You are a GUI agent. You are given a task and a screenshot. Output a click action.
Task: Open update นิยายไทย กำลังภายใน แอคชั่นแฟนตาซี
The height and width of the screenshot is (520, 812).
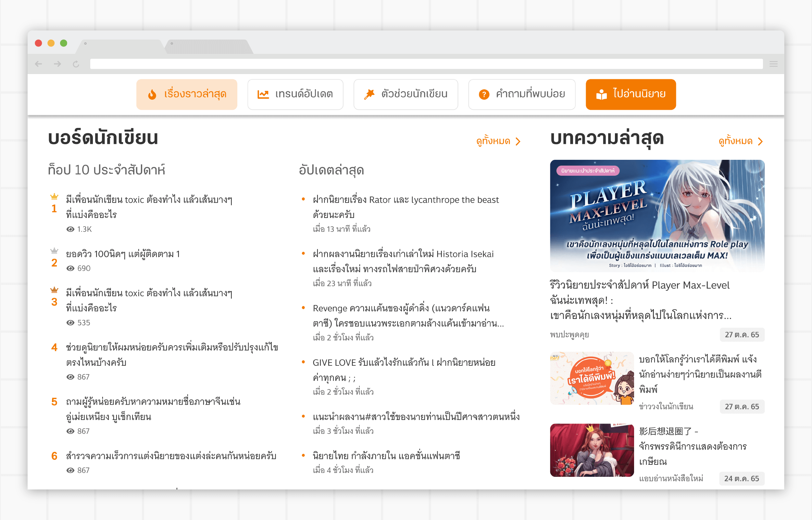point(386,456)
